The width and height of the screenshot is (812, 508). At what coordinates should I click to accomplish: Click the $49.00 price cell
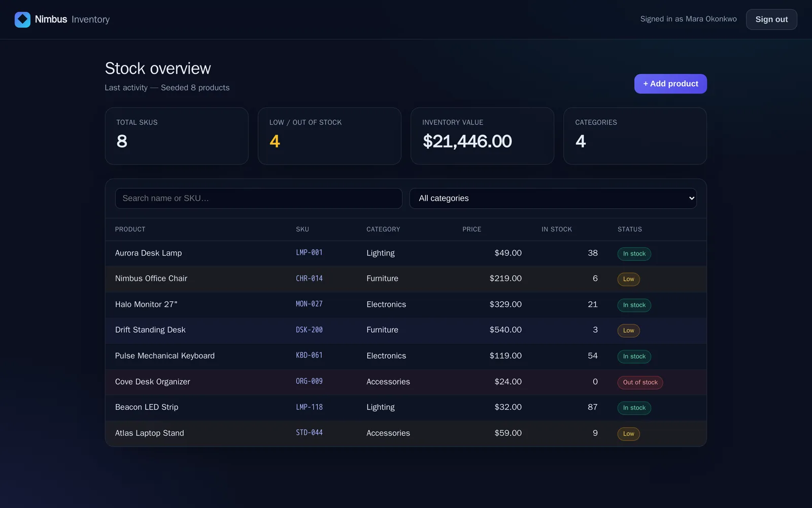point(508,253)
